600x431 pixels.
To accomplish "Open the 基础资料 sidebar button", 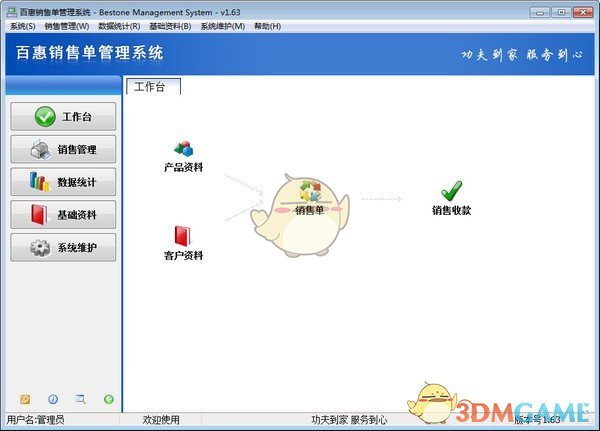I will 63,215.
